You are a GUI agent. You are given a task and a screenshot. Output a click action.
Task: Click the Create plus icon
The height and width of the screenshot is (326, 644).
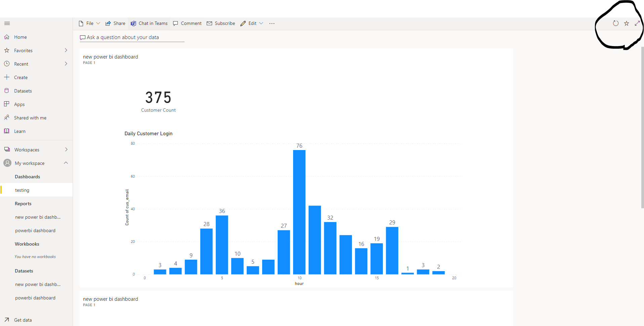pos(7,77)
